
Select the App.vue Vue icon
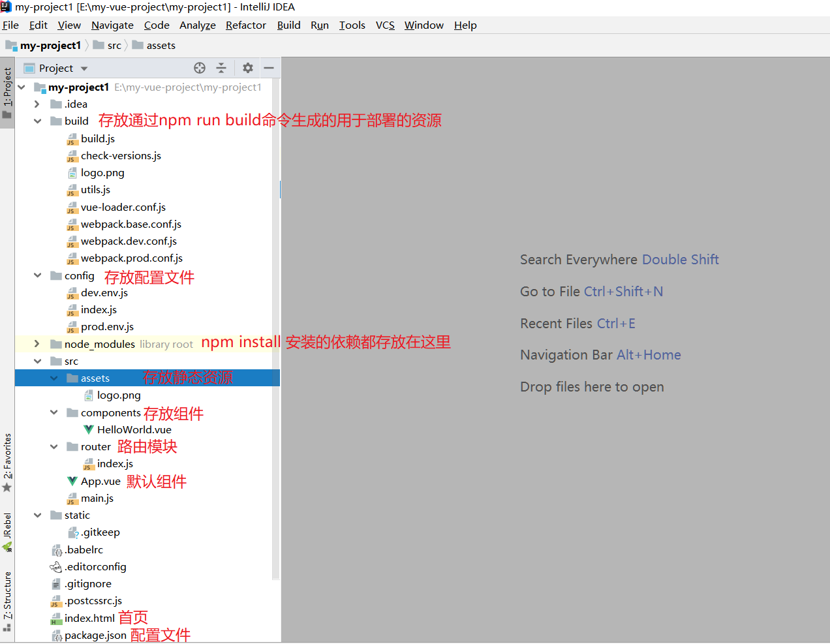72,481
